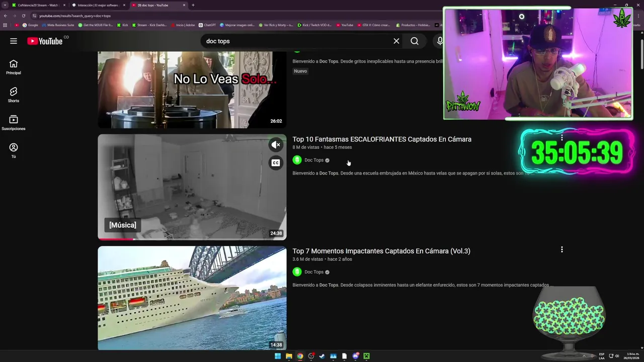The image size is (644, 362).
Task: Close the Interacción tab
Action: pos(124,5)
